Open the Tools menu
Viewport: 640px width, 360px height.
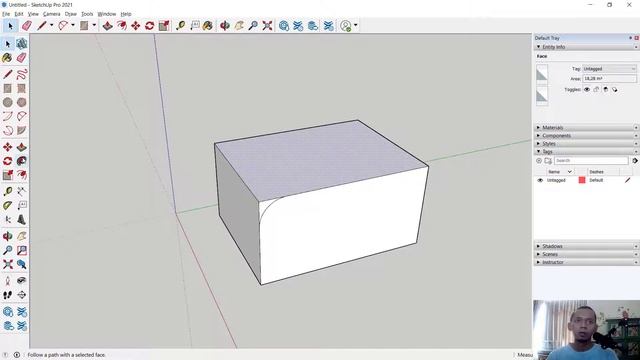[x=87, y=14]
